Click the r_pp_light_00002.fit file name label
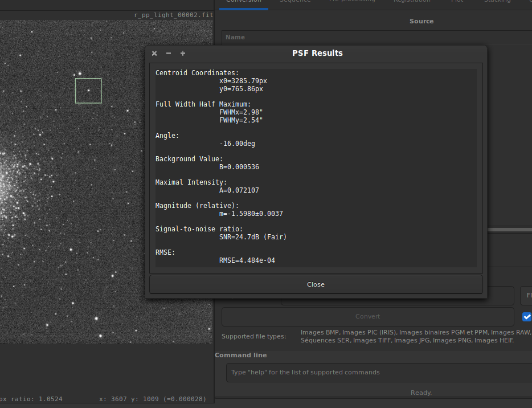Image resolution: width=532 pixels, height=408 pixels. pos(174,15)
